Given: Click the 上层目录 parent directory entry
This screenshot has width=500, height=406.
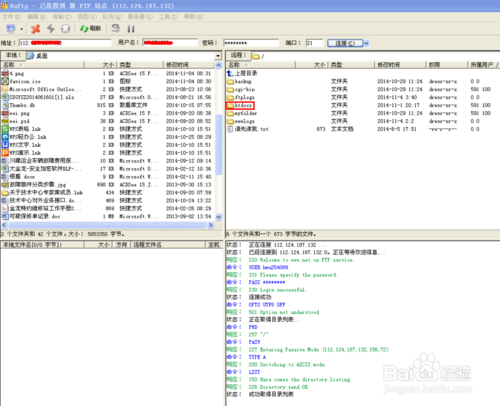Looking at the screenshot, I should [242, 73].
